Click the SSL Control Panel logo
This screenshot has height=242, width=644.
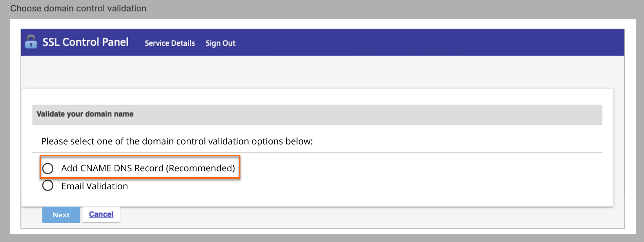pyautogui.click(x=77, y=42)
